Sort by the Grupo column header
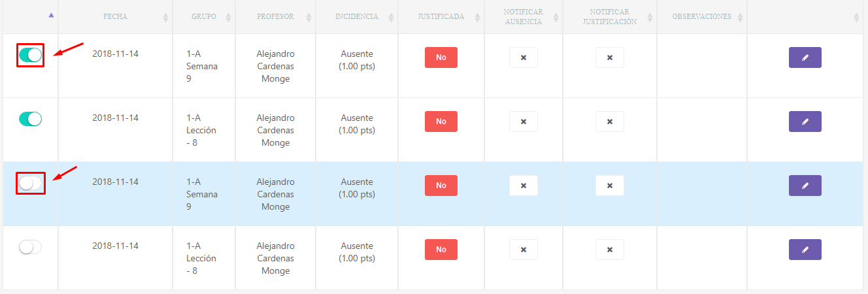This screenshot has width=868, height=294. click(204, 17)
